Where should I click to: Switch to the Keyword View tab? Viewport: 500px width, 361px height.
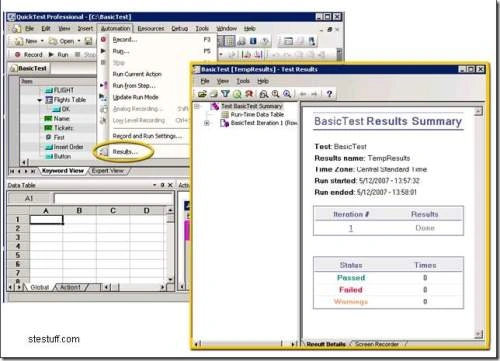click(x=63, y=171)
